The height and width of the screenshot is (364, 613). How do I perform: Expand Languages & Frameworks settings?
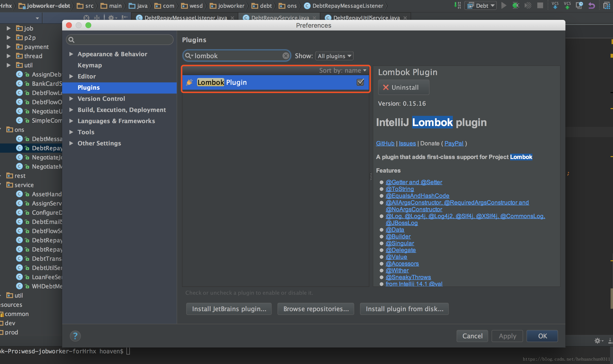71,121
